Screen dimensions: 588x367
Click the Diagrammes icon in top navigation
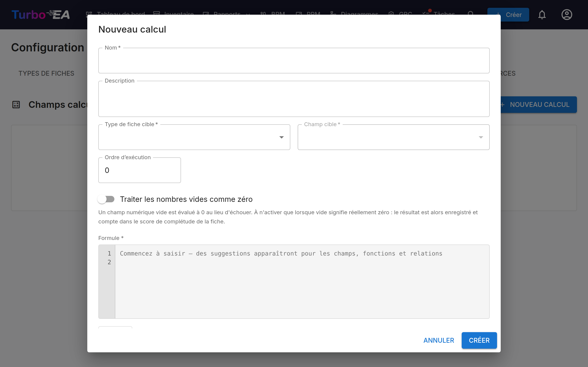[x=333, y=14]
